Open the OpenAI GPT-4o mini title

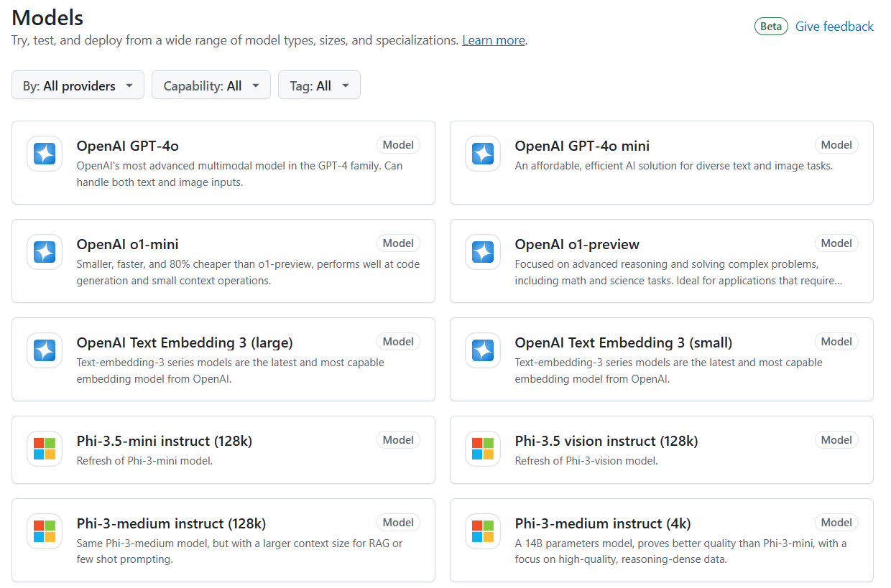point(582,146)
